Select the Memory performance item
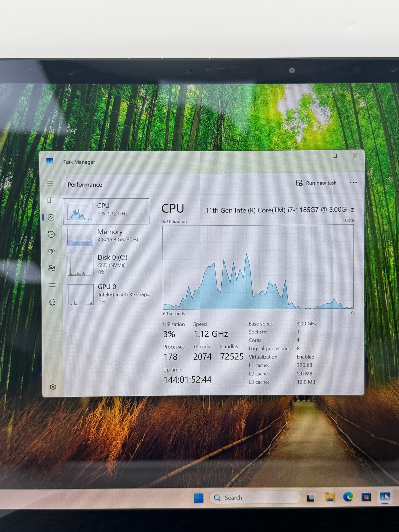Viewport: 399px width, 532px height. coord(106,237)
